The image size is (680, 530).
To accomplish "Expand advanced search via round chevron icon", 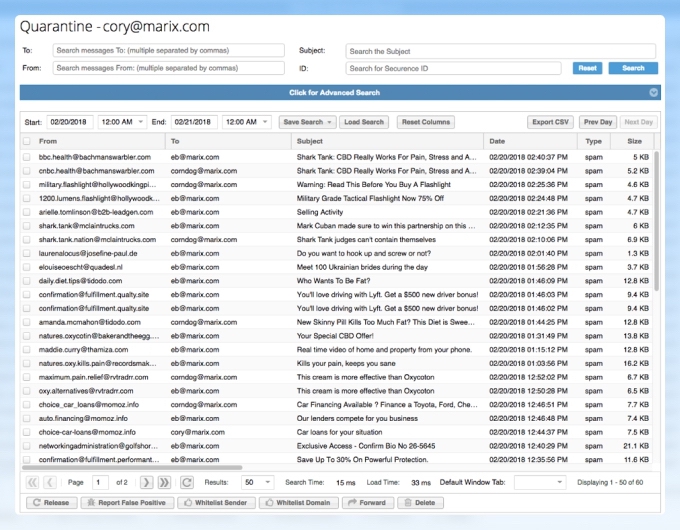I will click(x=654, y=92).
